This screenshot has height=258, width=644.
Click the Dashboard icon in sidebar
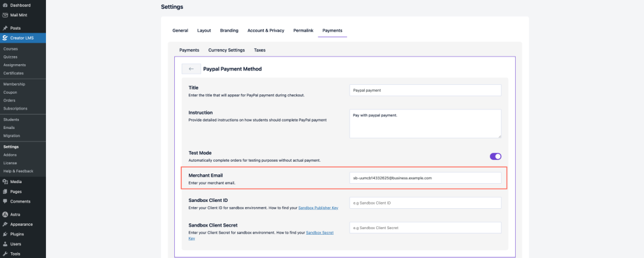click(5, 5)
